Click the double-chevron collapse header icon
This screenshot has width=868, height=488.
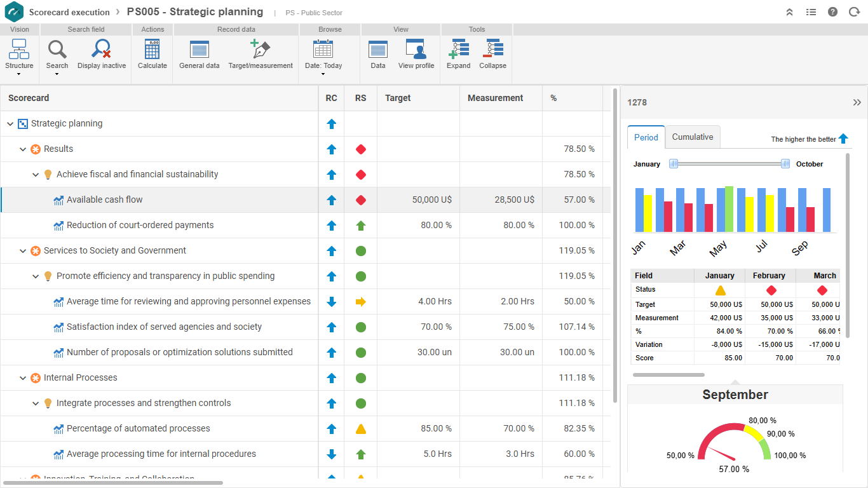click(790, 12)
